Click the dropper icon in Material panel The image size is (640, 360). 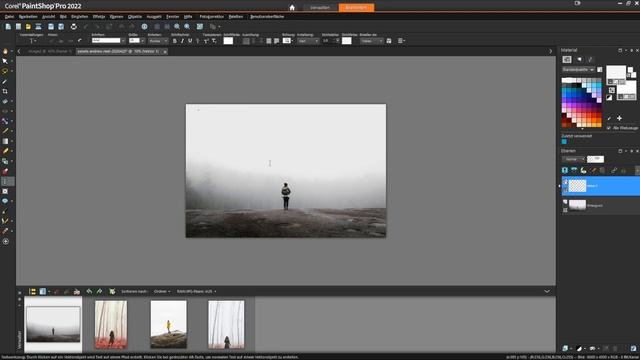click(609, 118)
